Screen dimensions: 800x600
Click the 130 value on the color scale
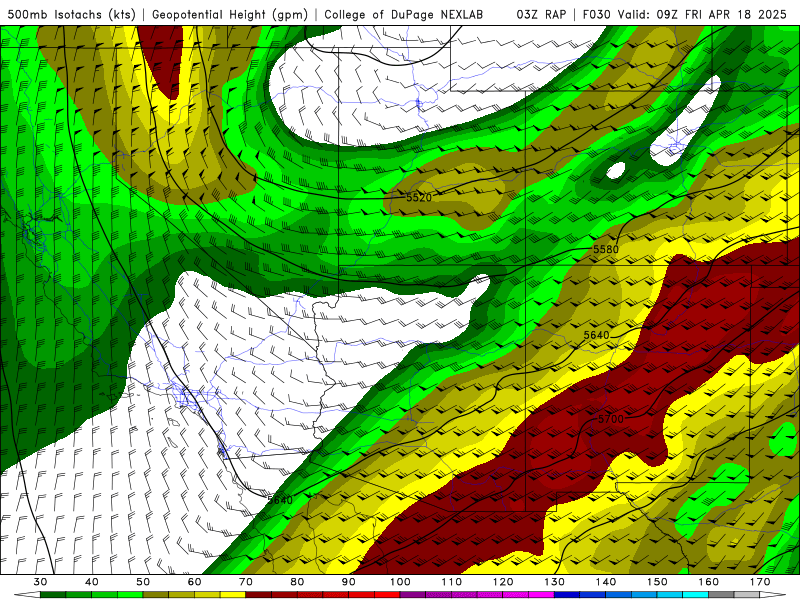(x=555, y=582)
